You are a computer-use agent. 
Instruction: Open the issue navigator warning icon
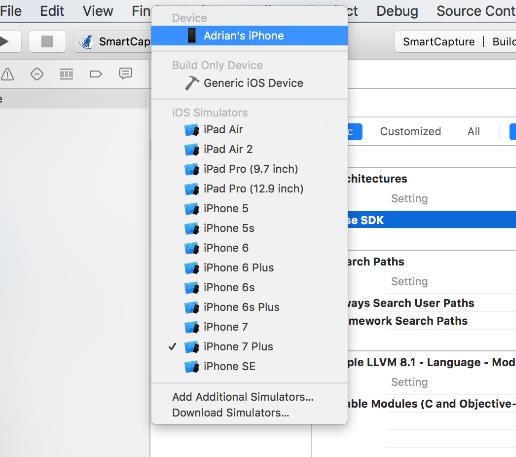[7, 74]
